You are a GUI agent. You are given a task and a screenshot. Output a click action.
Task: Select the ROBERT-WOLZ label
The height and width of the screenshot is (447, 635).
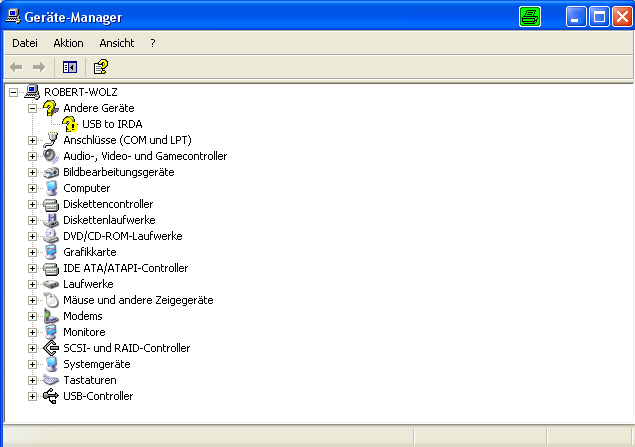81,92
